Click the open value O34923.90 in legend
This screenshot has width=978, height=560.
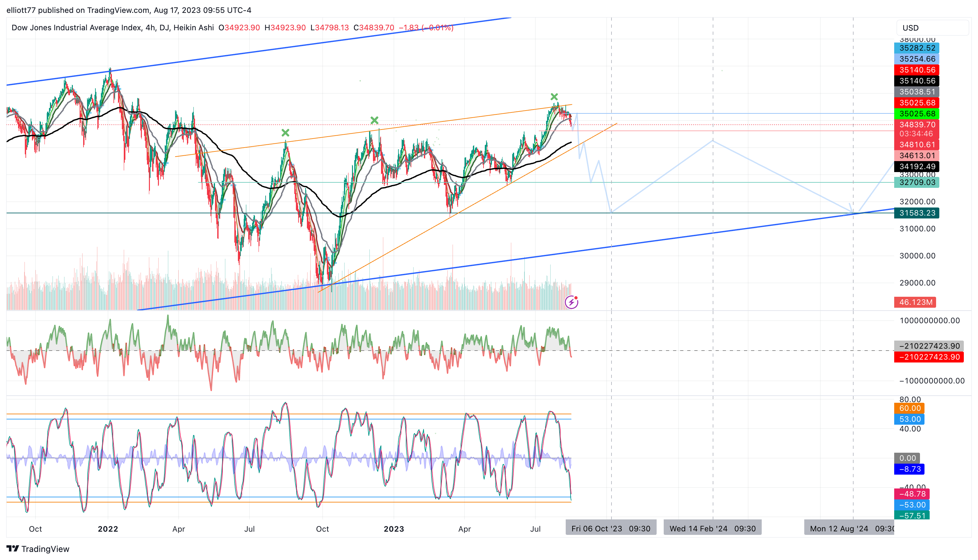239,28
